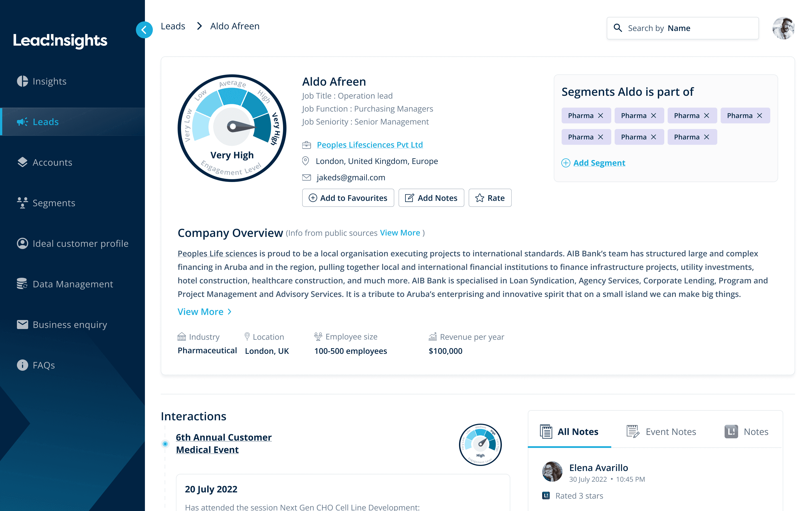Click the large Very High engagement gauge
Viewport: 812px width, 511px height.
(232, 128)
